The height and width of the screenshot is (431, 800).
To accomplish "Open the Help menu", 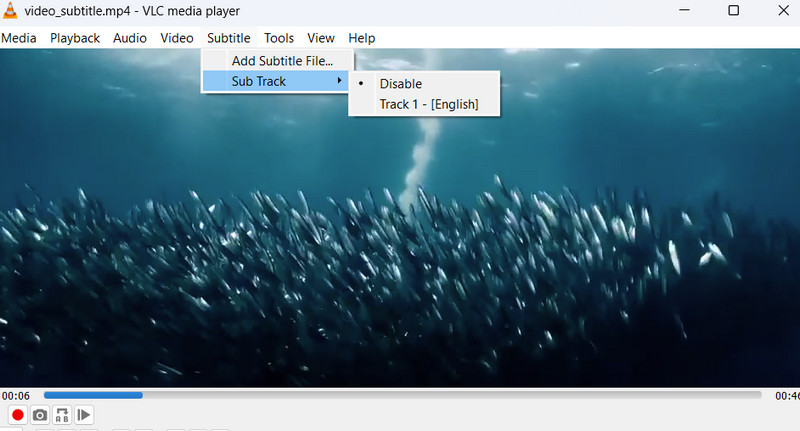I will pos(362,38).
